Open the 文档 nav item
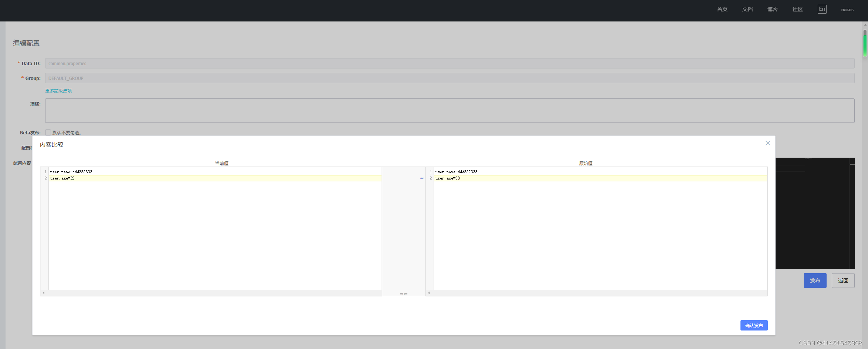Screen dimensions: 868x349 tap(747, 9)
